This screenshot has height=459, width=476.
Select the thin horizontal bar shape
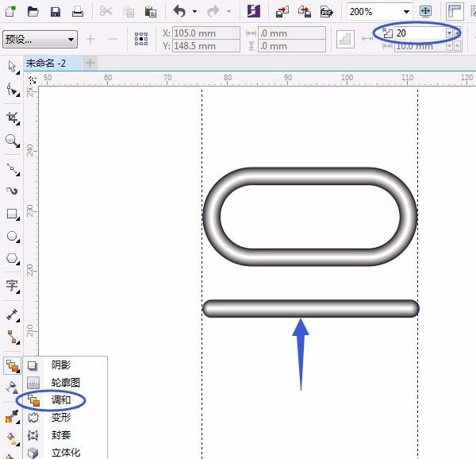pyautogui.click(x=310, y=309)
